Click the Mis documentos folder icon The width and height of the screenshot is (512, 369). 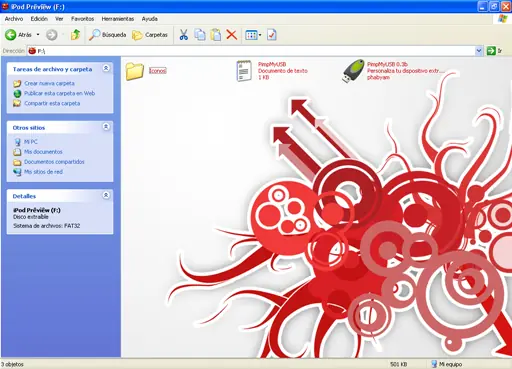(17, 152)
